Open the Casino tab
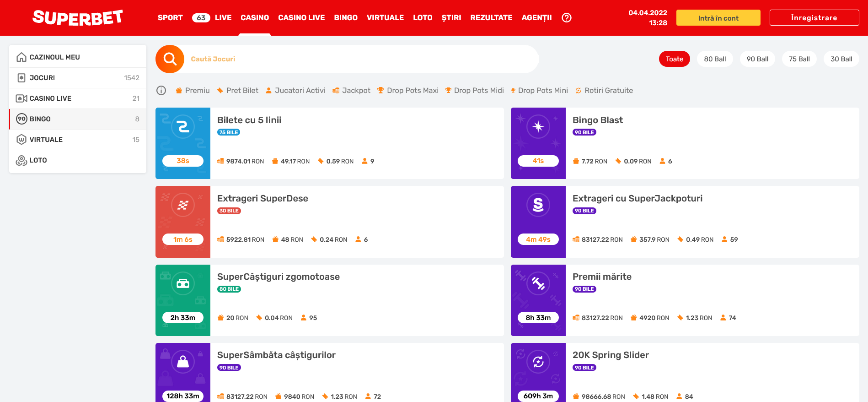 (255, 18)
